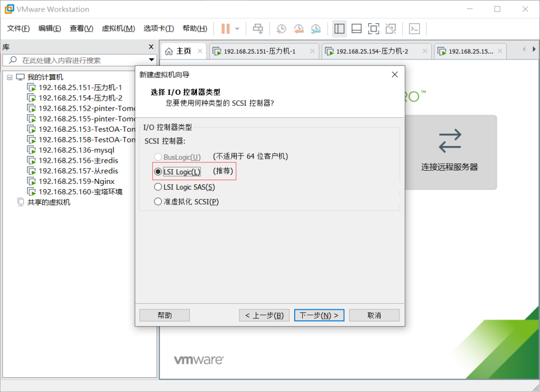
Task: Open the 虚拟机(M) menu
Action: click(x=118, y=28)
